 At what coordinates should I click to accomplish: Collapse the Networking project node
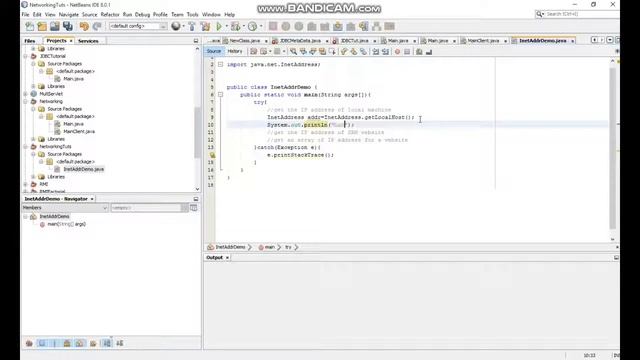26,101
